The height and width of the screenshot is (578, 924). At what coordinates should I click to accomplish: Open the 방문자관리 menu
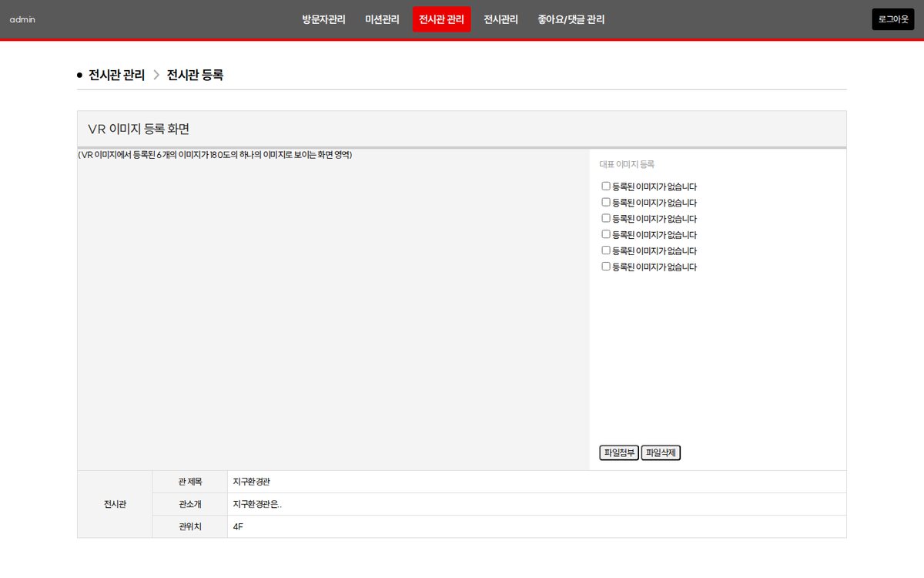(x=323, y=19)
